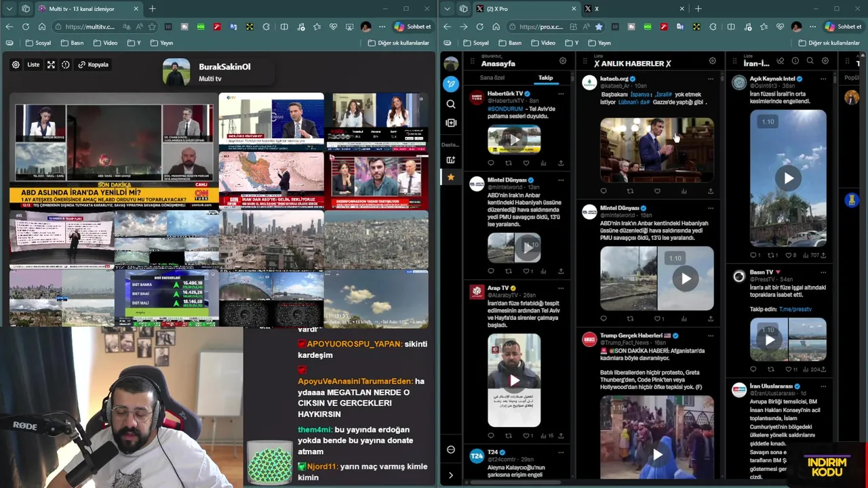The height and width of the screenshot is (488, 868).
Task: Search within İran list column
Action: pyautogui.click(x=810, y=61)
